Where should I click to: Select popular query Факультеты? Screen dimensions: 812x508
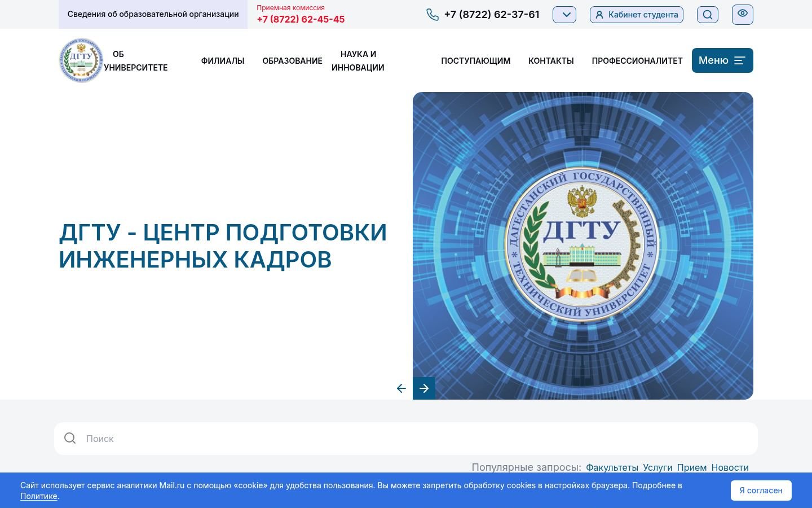pyautogui.click(x=612, y=467)
